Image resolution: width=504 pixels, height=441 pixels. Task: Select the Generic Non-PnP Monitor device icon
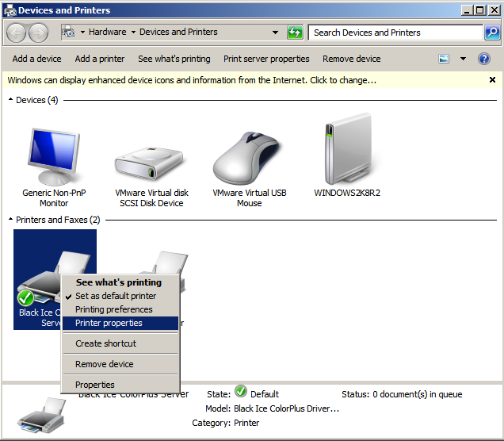coord(53,155)
